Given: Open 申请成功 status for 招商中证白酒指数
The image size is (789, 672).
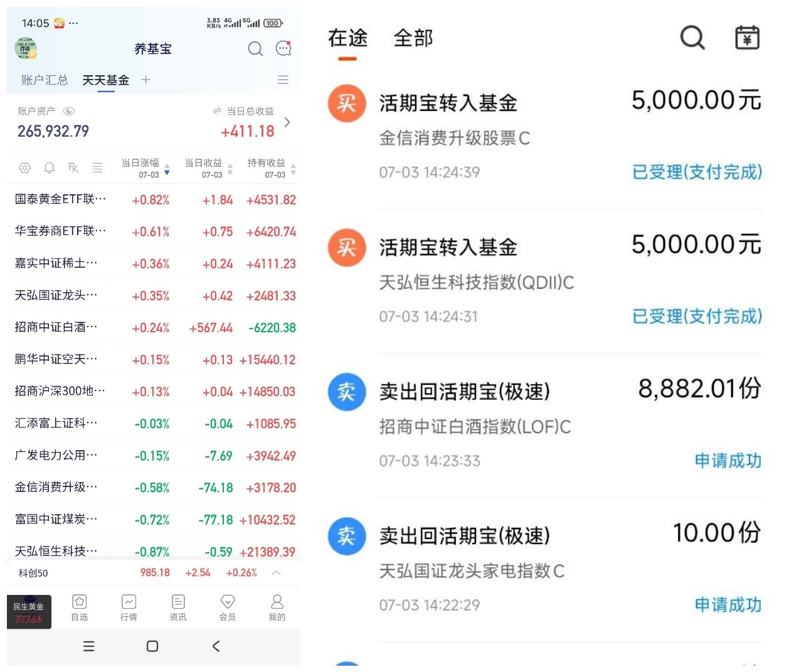Looking at the screenshot, I should pyautogui.click(x=728, y=461).
